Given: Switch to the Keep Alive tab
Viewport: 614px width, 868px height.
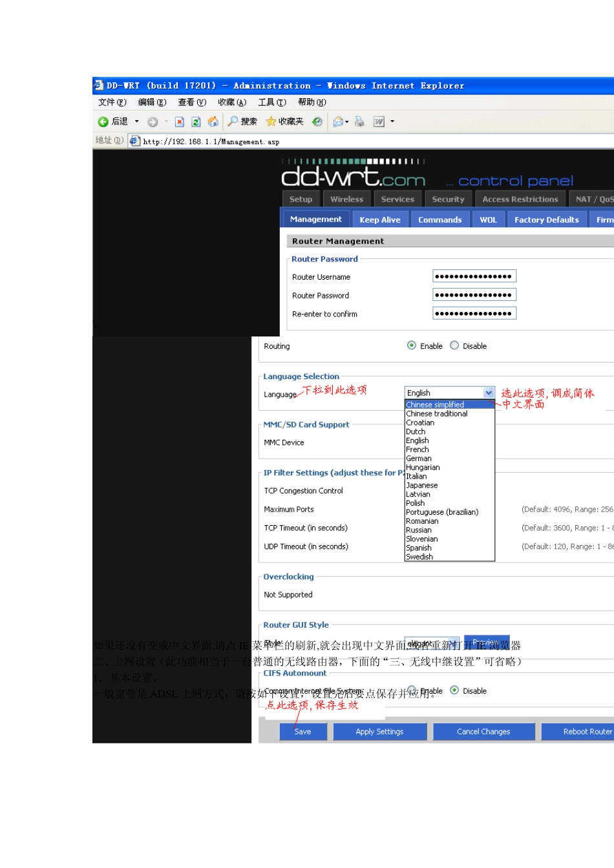Looking at the screenshot, I should click(379, 220).
